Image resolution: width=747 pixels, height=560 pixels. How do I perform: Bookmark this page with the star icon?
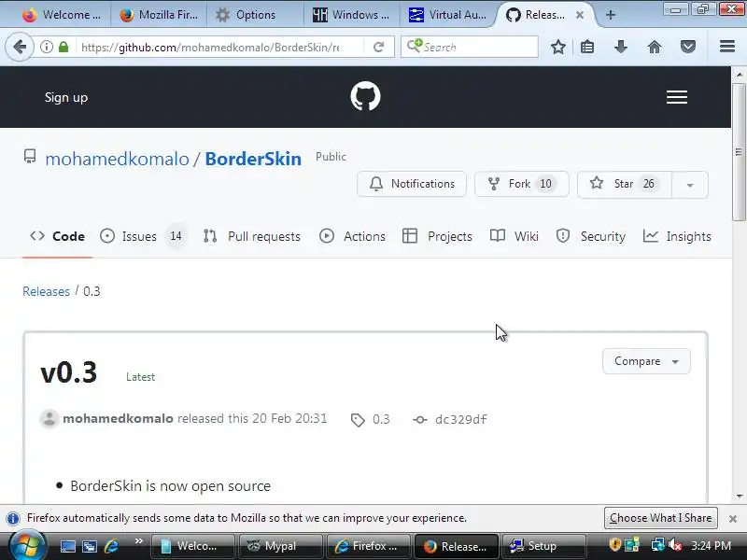pos(557,48)
